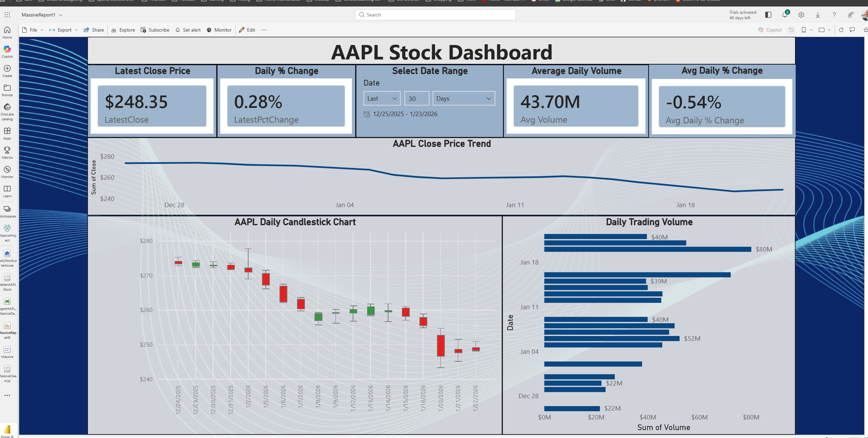868x438 pixels.
Task: Go to Home in left navigation
Action: coord(7,33)
